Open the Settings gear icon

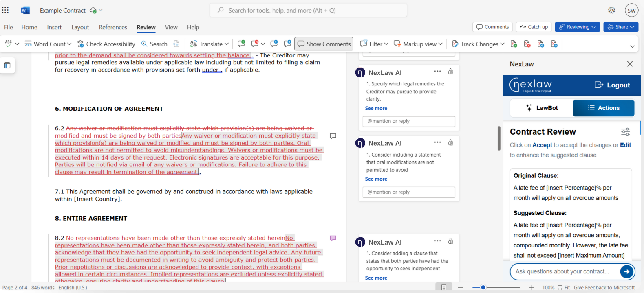click(x=611, y=10)
